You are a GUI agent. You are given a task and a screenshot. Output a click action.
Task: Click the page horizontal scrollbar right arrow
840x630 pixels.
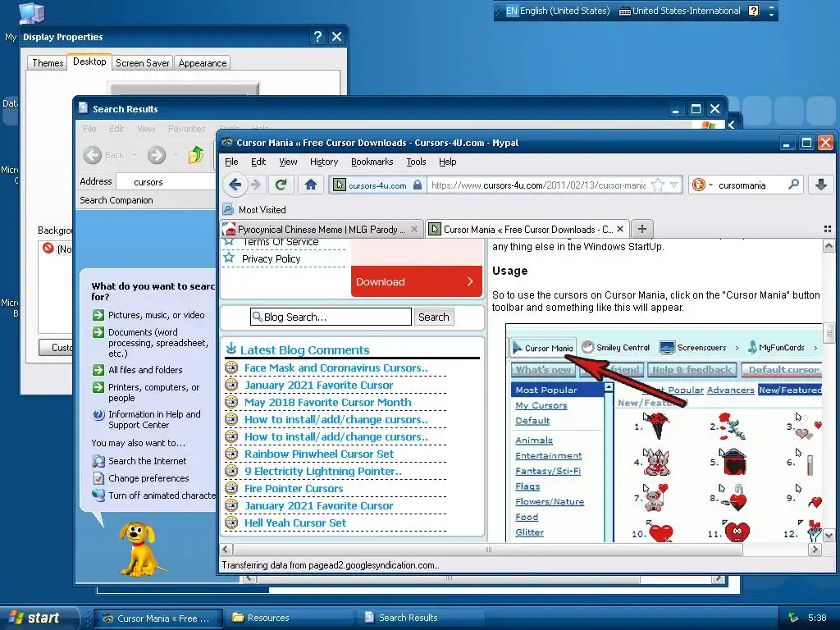[x=815, y=549]
